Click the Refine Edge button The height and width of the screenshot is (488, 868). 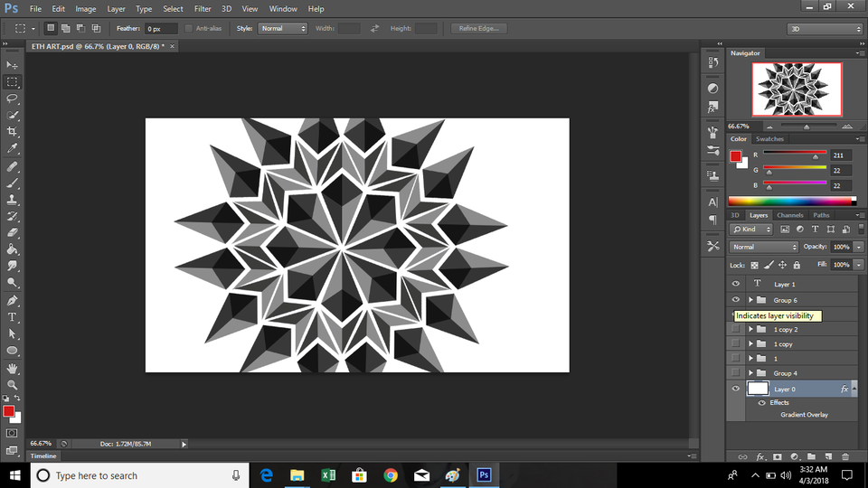[x=479, y=29]
